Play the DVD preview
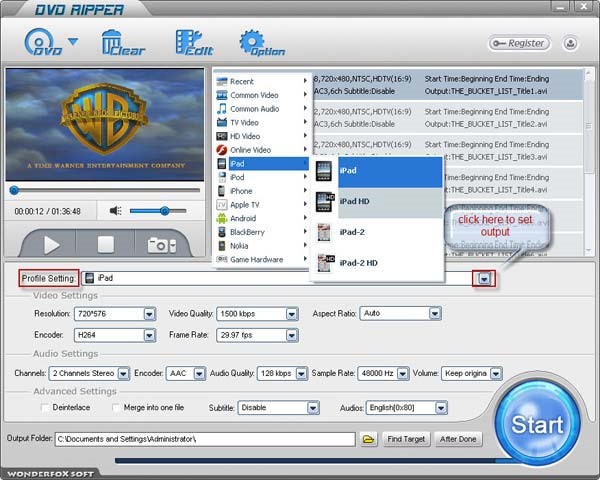The height and width of the screenshot is (480, 600). coord(52,245)
